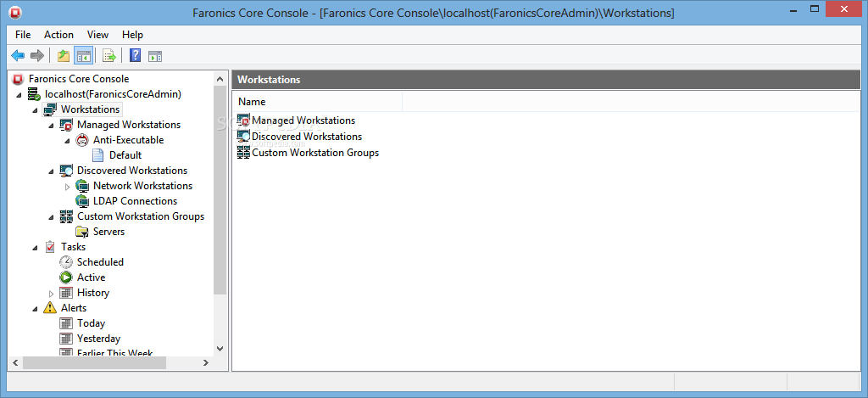This screenshot has width=868, height=398.
Task: Open the File menu
Action: coord(23,34)
